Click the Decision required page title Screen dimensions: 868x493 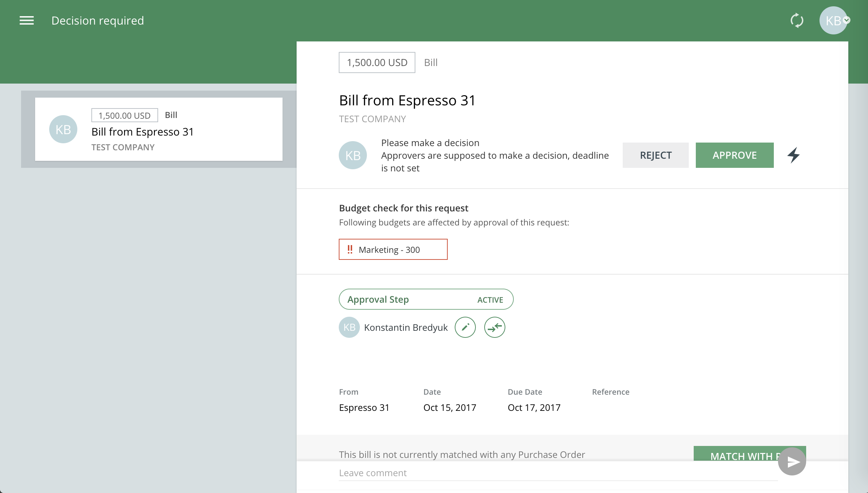(98, 20)
